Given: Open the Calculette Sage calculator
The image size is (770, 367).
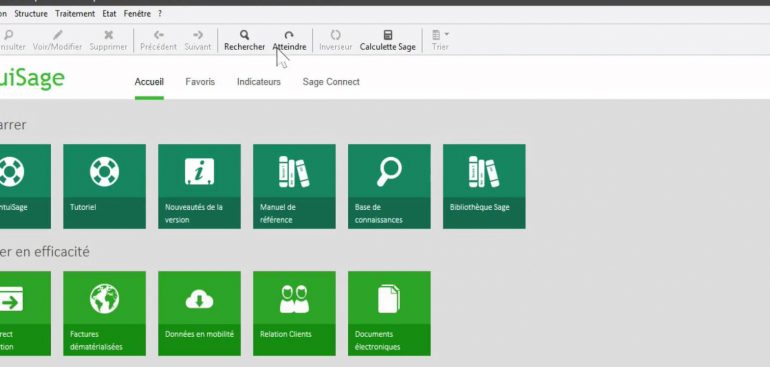Looking at the screenshot, I should [387, 40].
